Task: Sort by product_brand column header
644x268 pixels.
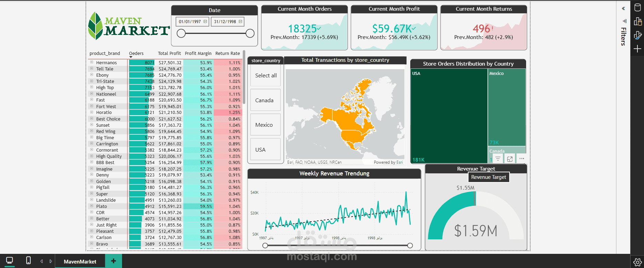Action: click(105, 54)
